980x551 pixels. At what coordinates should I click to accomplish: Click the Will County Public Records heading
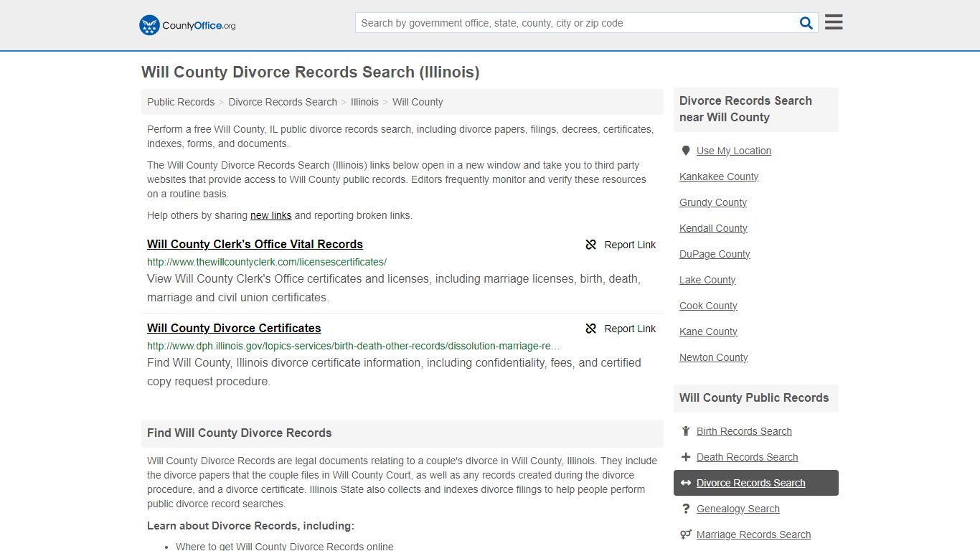pyautogui.click(x=753, y=397)
